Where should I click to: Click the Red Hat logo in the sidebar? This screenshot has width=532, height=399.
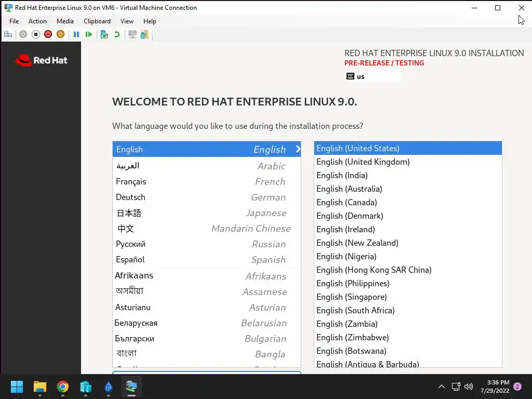(x=42, y=60)
